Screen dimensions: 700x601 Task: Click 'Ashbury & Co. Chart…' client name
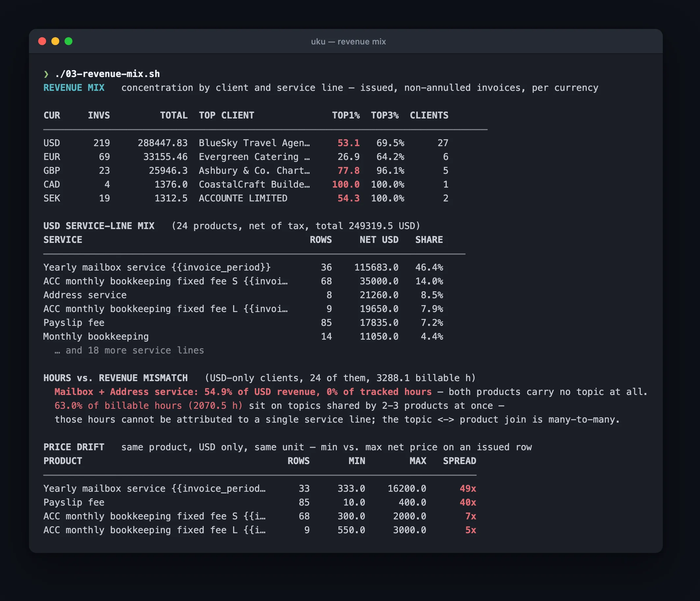pyautogui.click(x=255, y=171)
